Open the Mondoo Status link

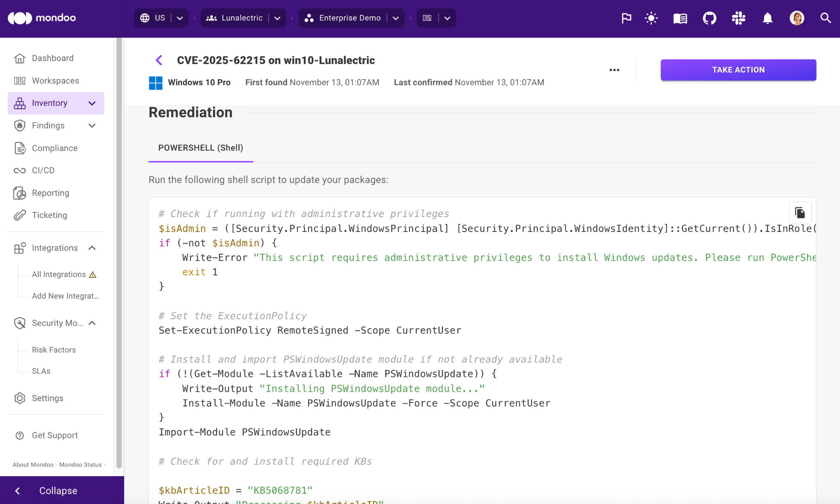[80, 465]
